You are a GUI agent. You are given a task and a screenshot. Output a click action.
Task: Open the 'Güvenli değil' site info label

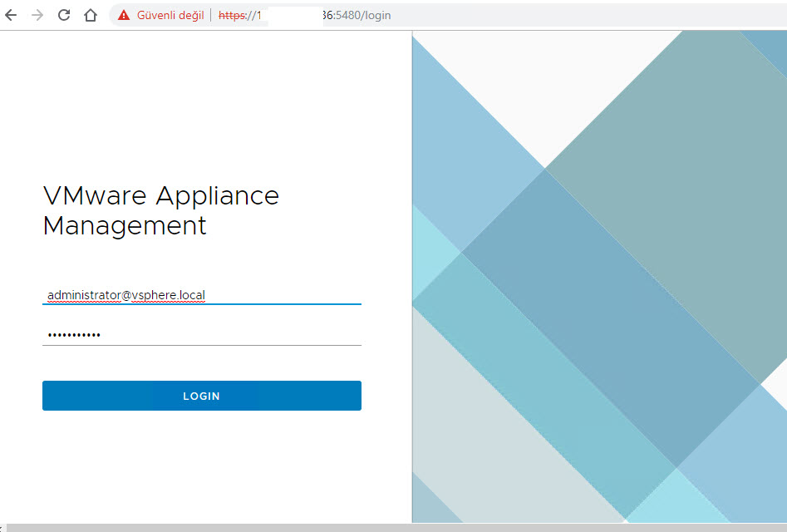(170, 15)
